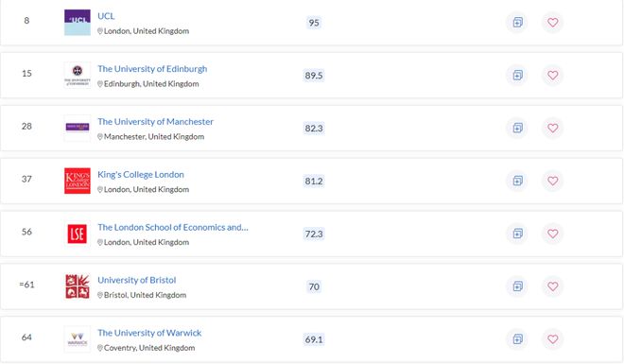The height and width of the screenshot is (364, 624).
Task: Click the LSE logo thumbnail
Action: click(x=78, y=234)
